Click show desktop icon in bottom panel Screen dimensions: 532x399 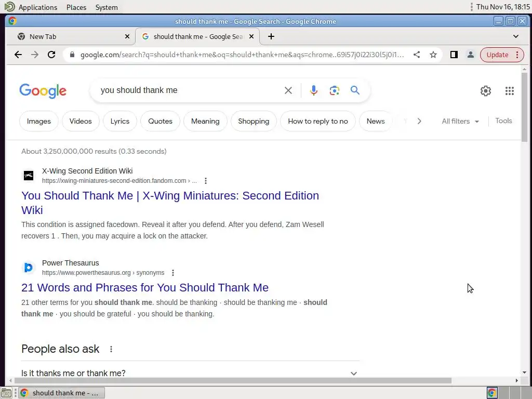click(6, 393)
